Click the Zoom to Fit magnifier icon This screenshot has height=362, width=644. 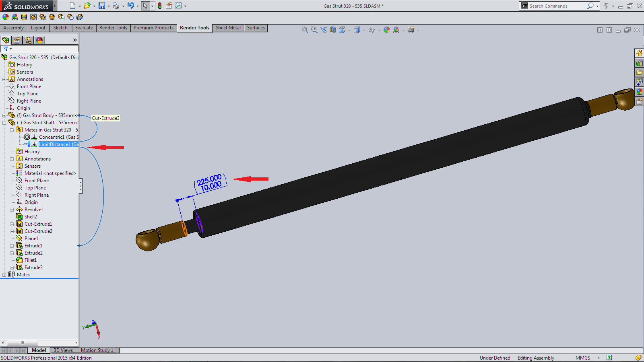305,30
